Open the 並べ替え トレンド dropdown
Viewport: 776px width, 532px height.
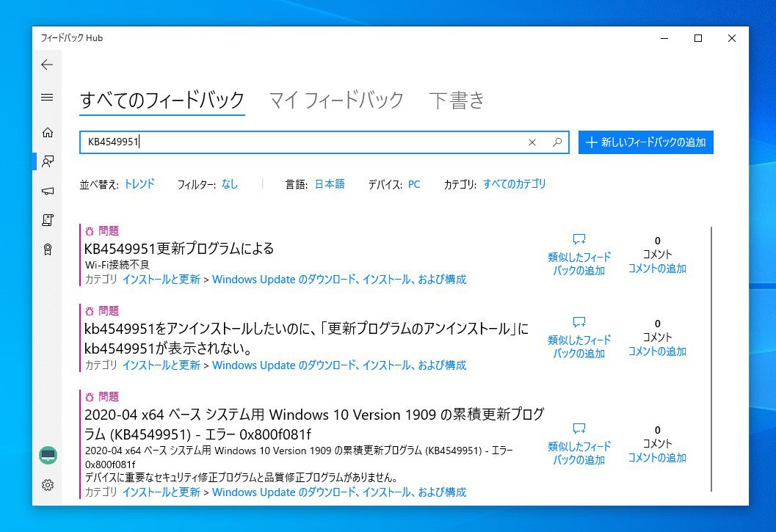coord(139,185)
